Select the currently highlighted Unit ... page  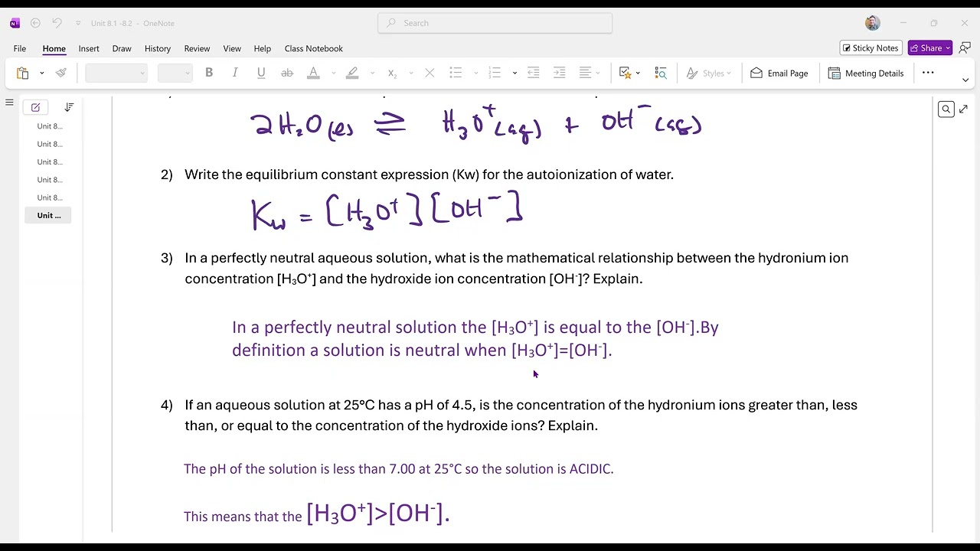pos(49,216)
